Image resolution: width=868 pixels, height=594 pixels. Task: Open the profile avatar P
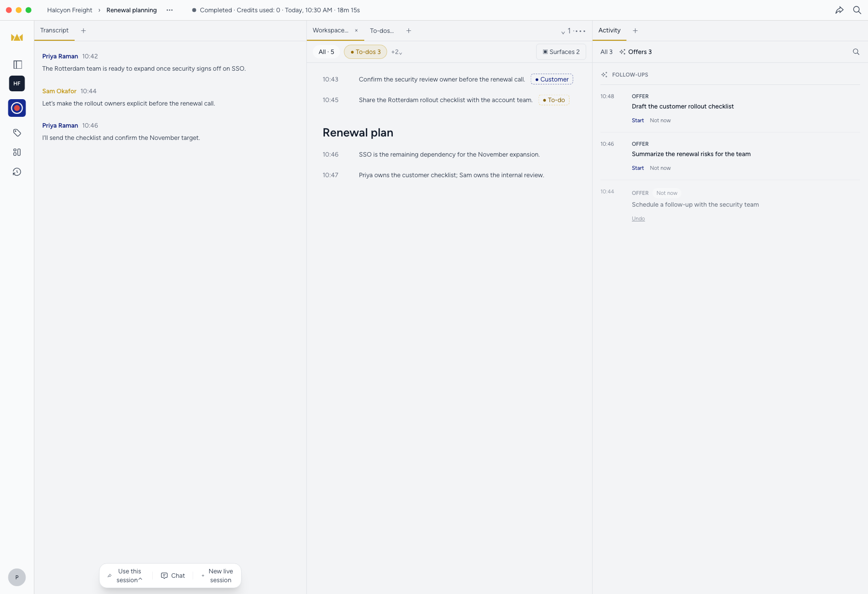click(x=17, y=577)
